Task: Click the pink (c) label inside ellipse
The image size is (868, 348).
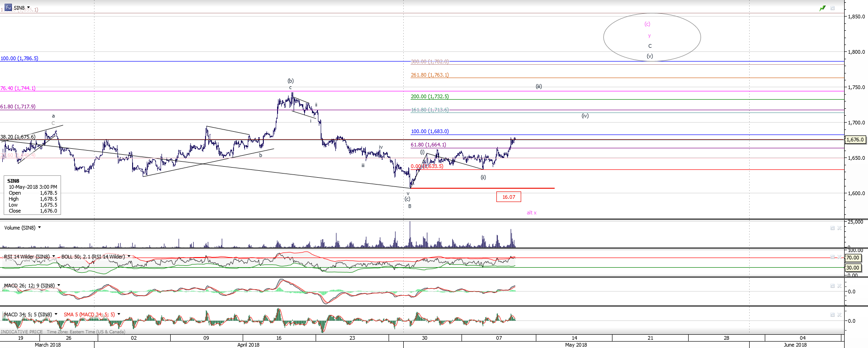Action: 647,24
